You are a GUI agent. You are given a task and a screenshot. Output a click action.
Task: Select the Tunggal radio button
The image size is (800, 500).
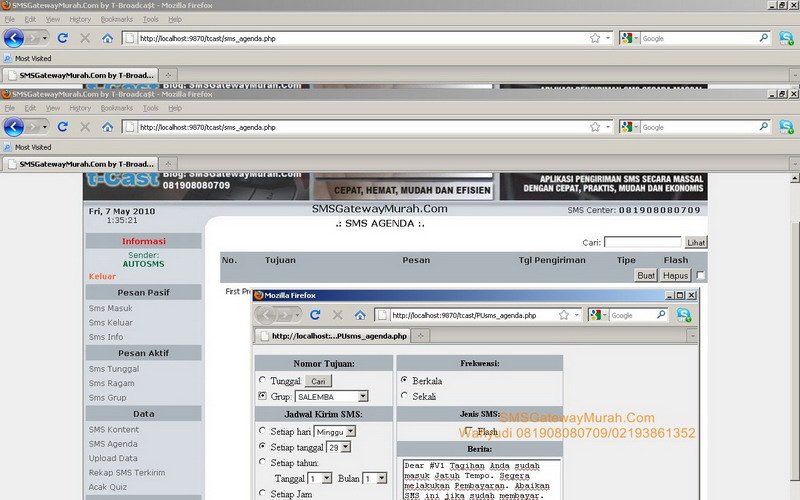262,380
